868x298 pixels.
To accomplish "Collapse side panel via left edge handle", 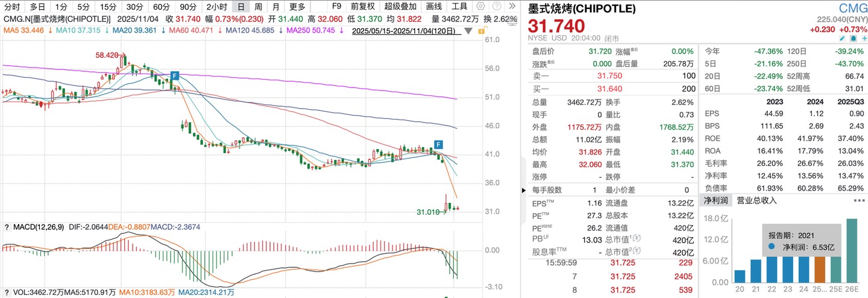I will click(524, 190).
